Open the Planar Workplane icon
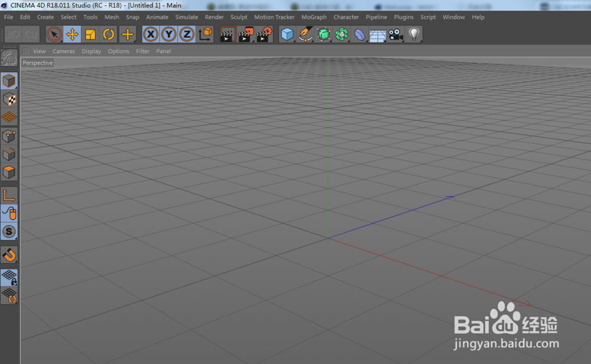Image resolution: width=591 pixels, height=364 pixels. 9,296
